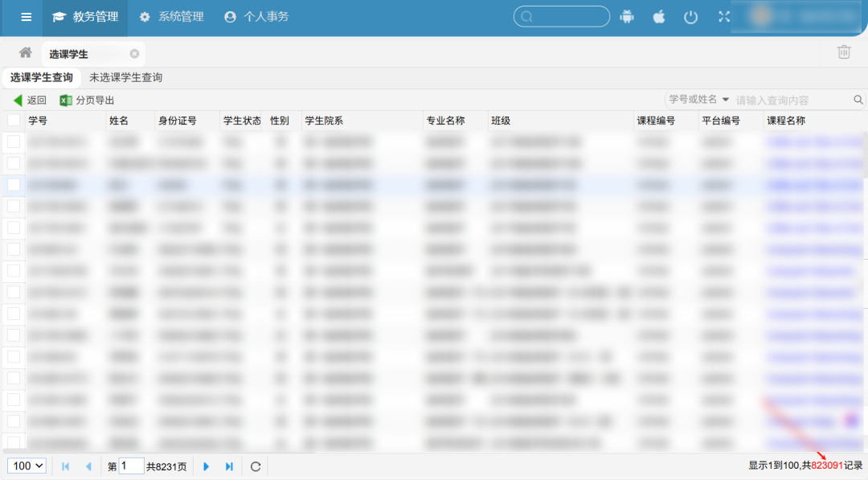The image size is (868, 480).
Task: Click the trash bin icon
Action: pos(844,52)
